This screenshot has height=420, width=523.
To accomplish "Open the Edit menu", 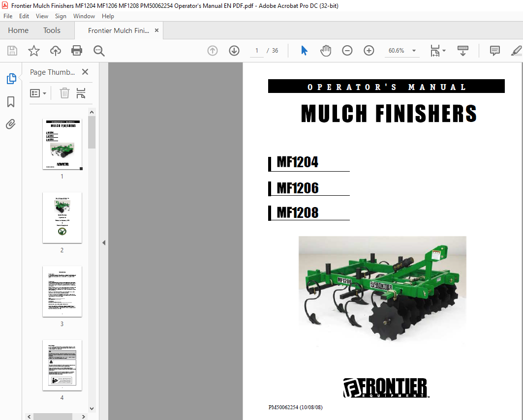I will [24, 16].
